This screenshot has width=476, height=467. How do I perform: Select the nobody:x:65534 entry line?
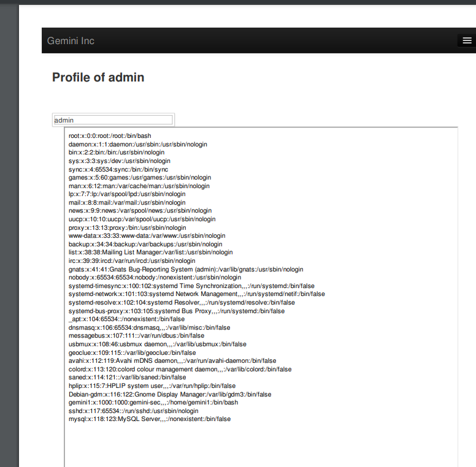click(155, 278)
